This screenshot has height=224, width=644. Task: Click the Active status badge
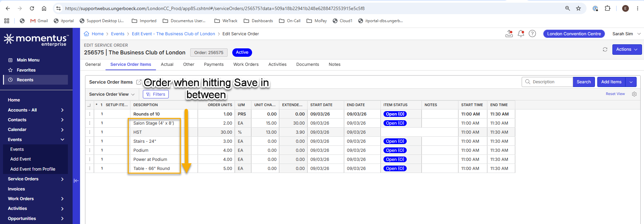point(242,52)
